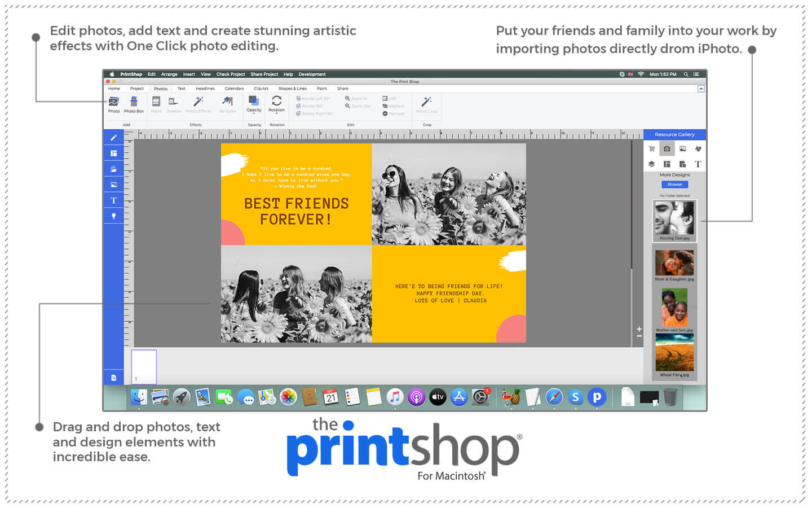812x508 pixels.
Task: Switch to the Project tab
Action: pos(137,89)
